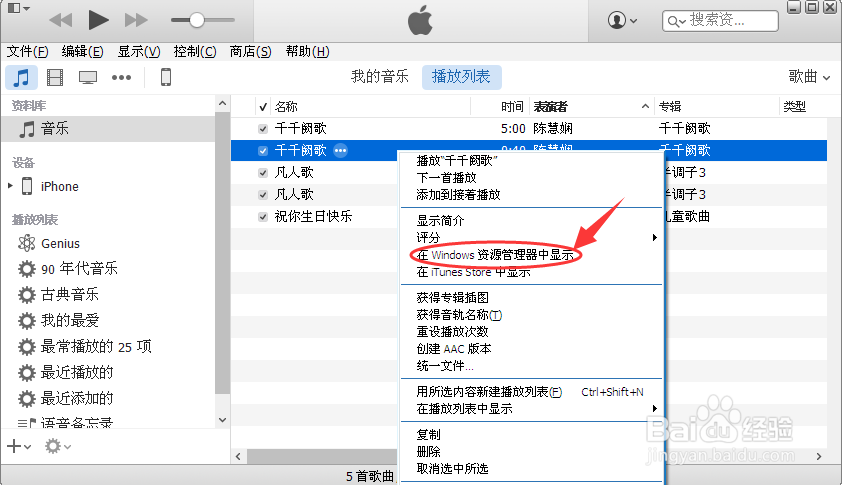Open the 我的最爱 smart playlist

70,321
